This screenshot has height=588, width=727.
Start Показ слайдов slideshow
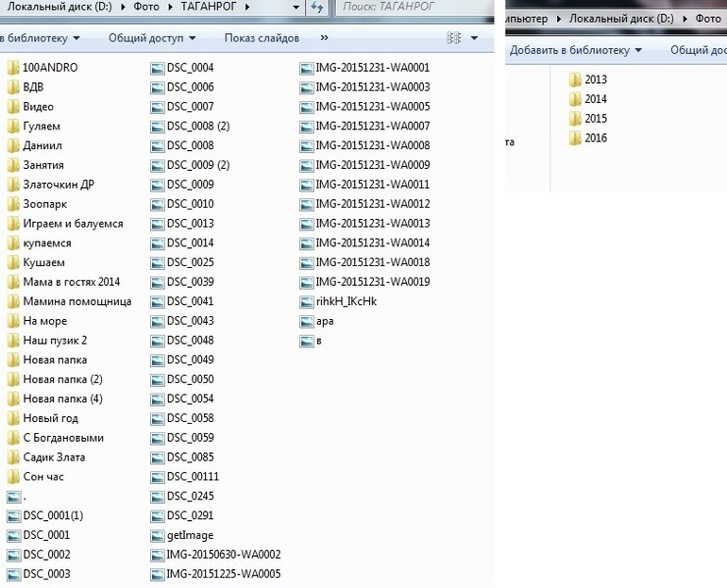click(262, 38)
